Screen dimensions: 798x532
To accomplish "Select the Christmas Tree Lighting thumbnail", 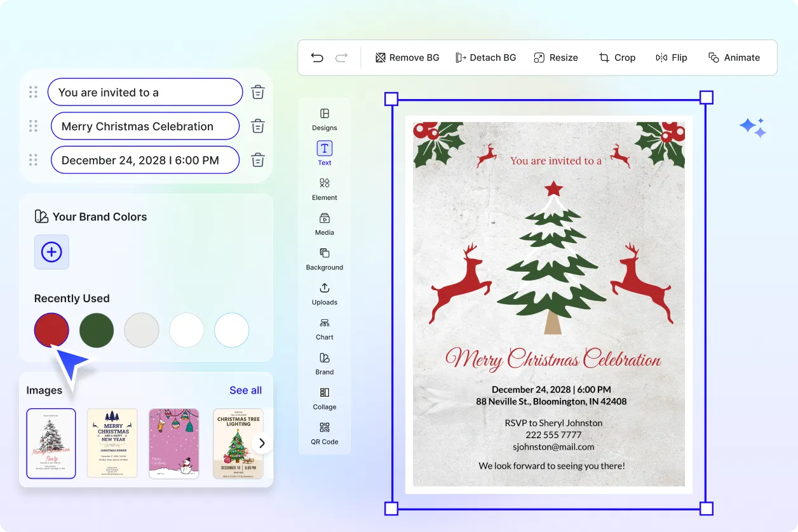I will tap(238, 443).
